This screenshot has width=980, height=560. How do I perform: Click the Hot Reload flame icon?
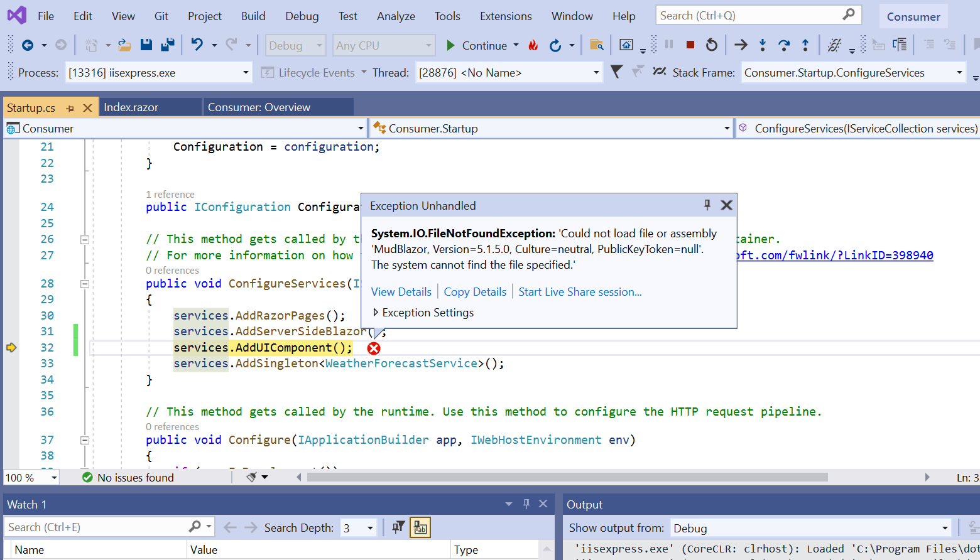[533, 45]
